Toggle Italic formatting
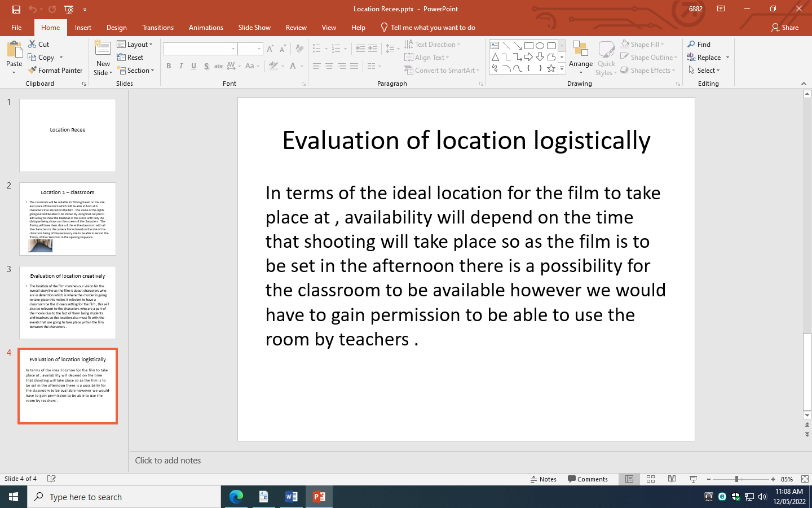This screenshot has height=508, width=812. pos(181,66)
